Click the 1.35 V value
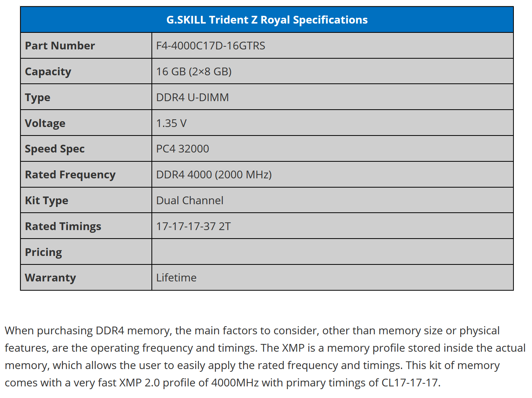Screen dimensions: 532x398 point(171,123)
